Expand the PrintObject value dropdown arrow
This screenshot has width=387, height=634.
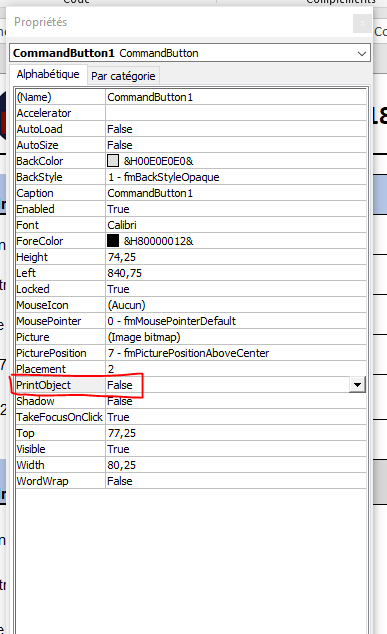(x=357, y=385)
